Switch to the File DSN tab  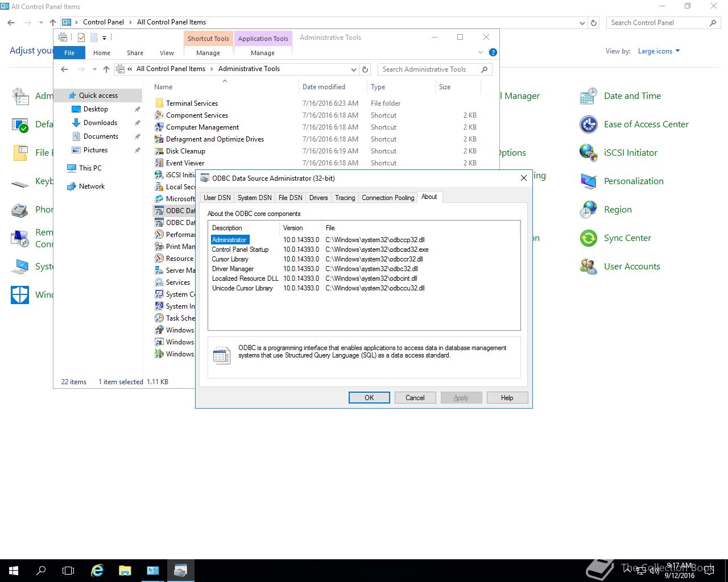click(x=290, y=198)
